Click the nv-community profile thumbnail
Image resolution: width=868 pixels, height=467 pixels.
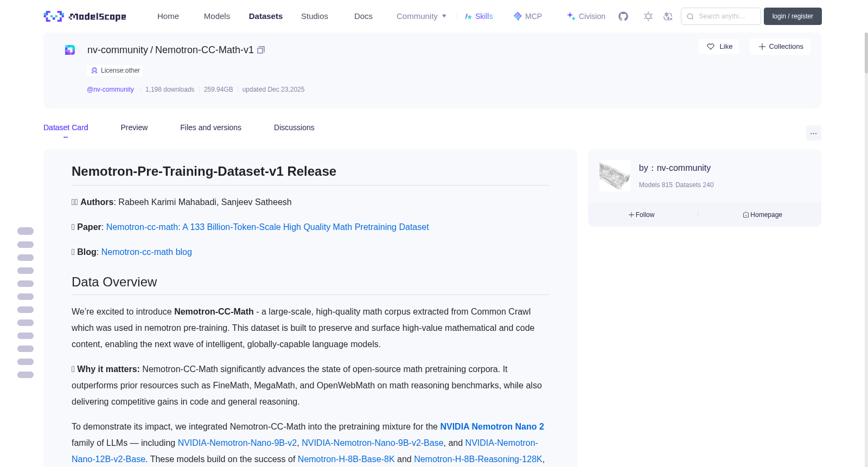pyautogui.click(x=615, y=176)
